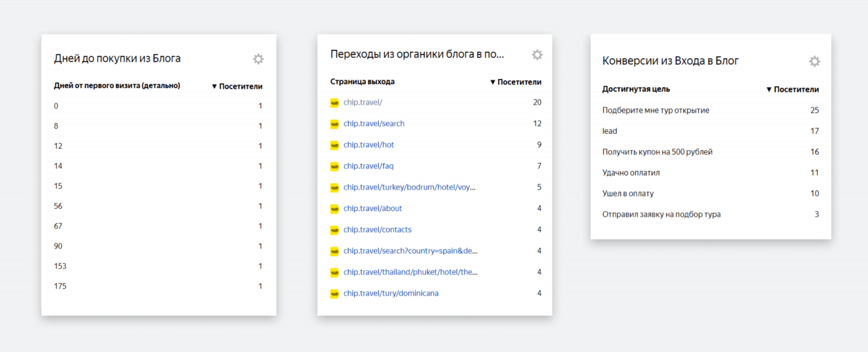
Task: Open settings gear of Конверсии из Входа widget
Action: (x=814, y=61)
